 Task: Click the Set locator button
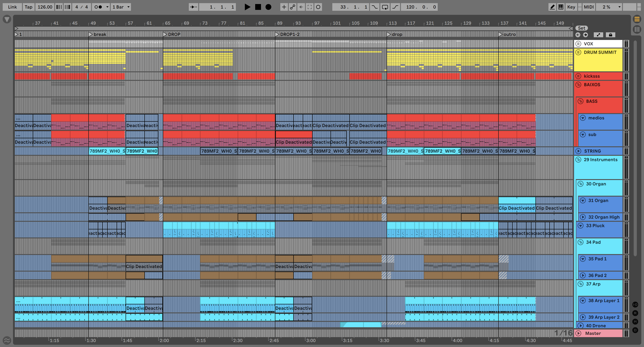click(x=581, y=28)
